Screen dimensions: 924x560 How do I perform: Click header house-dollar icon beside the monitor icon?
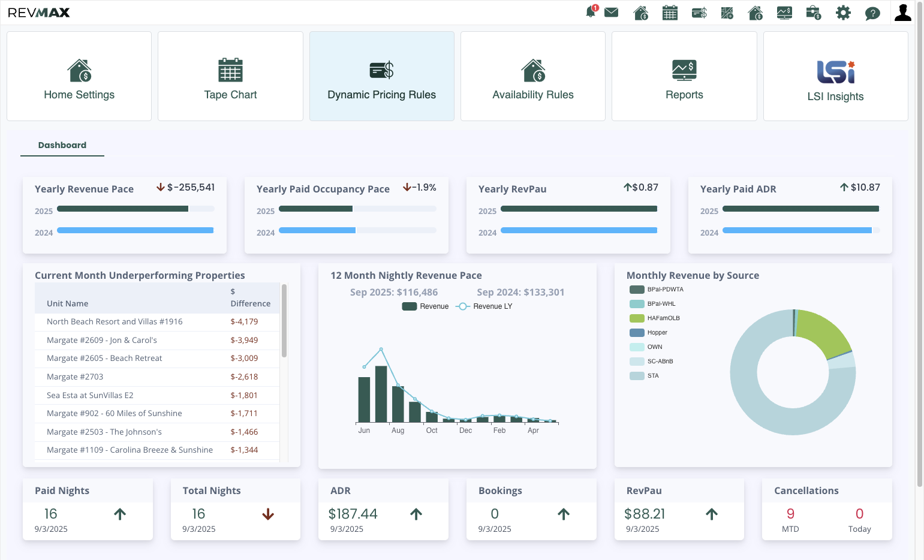[756, 13]
